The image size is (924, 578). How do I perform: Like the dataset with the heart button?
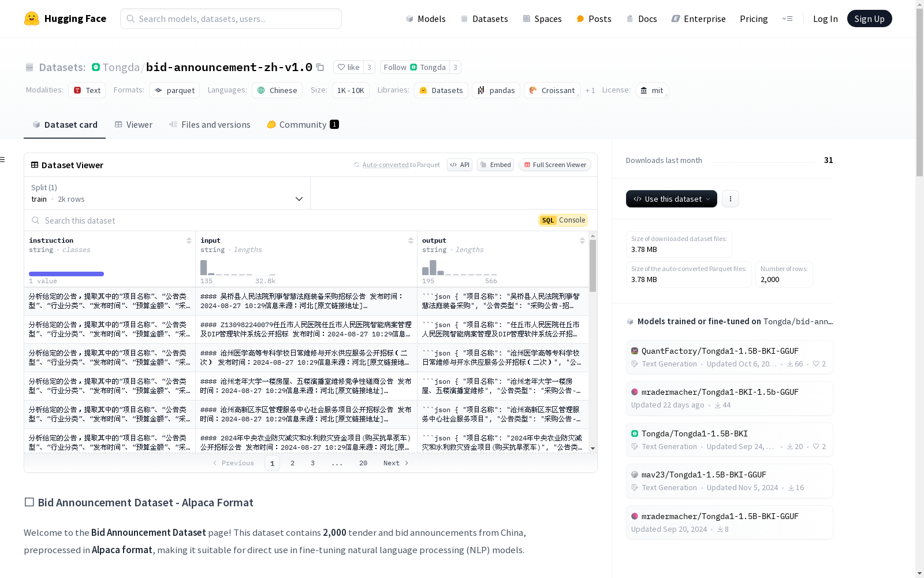[348, 67]
